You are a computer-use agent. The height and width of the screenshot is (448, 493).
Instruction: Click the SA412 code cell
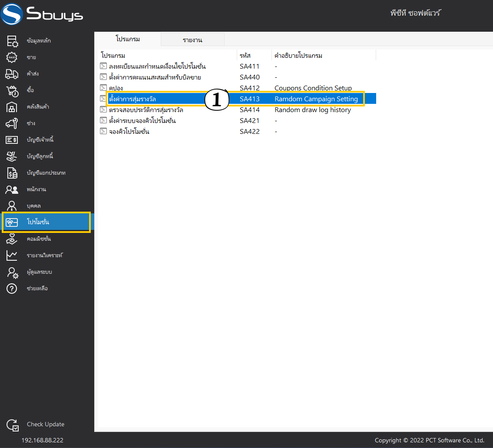point(250,88)
